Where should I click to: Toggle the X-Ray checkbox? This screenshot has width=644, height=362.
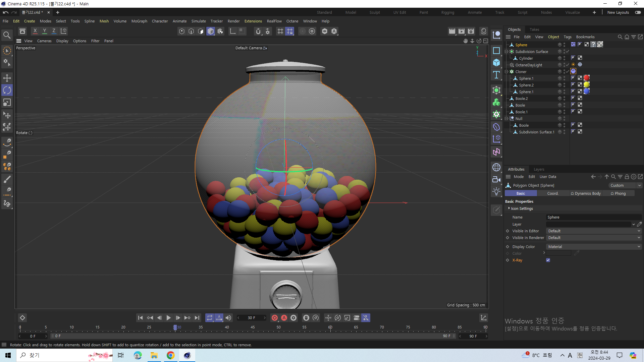pos(548,260)
